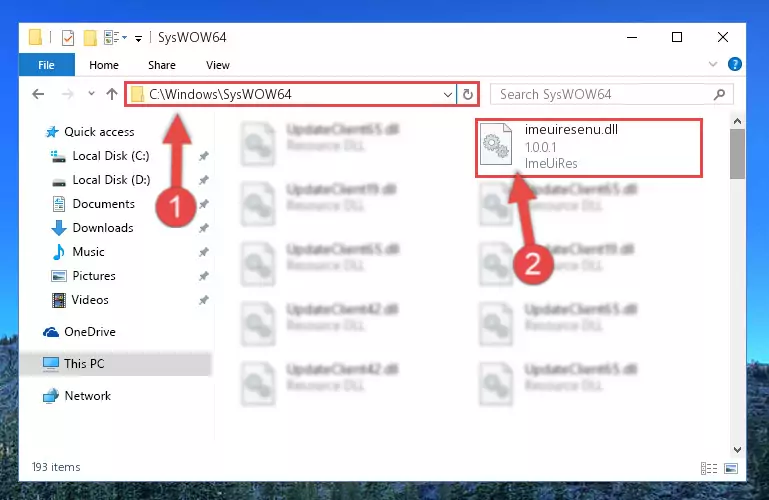Open Downloads in navigation pane
This screenshot has height=500, width=769.
point(103,228)
